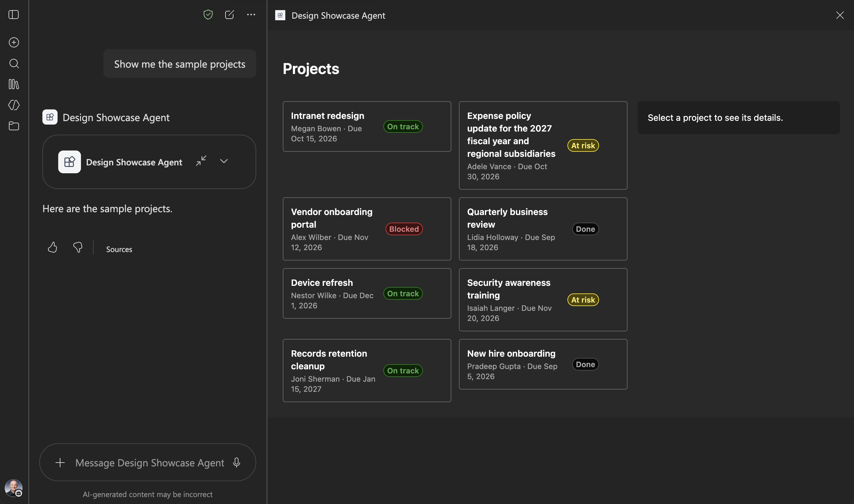Click the plus attach button in message box
Image resolution: width=854 pixels, height=504 pixels.
click(60, 463)
